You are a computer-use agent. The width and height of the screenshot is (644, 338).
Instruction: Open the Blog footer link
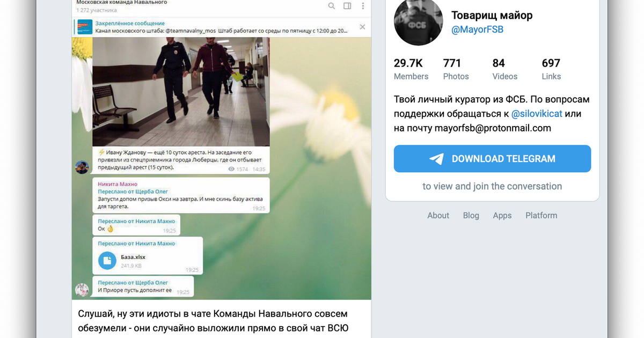471,215
